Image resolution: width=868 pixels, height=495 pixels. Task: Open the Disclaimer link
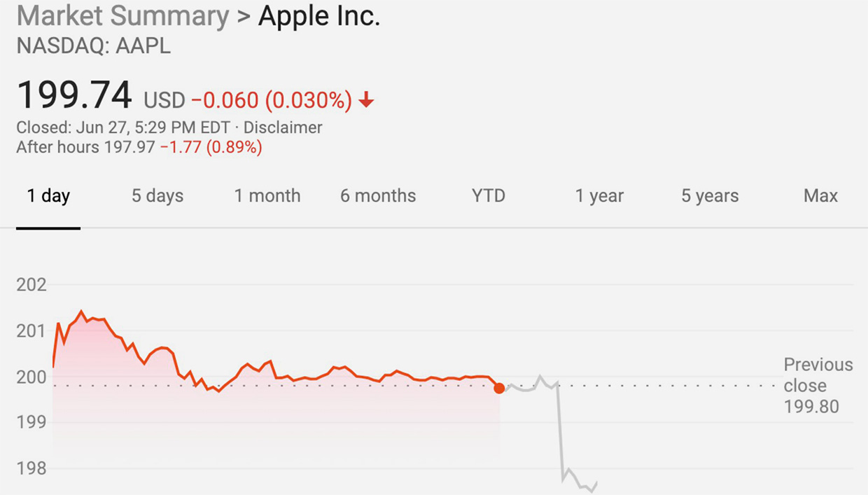pos(283,128)
